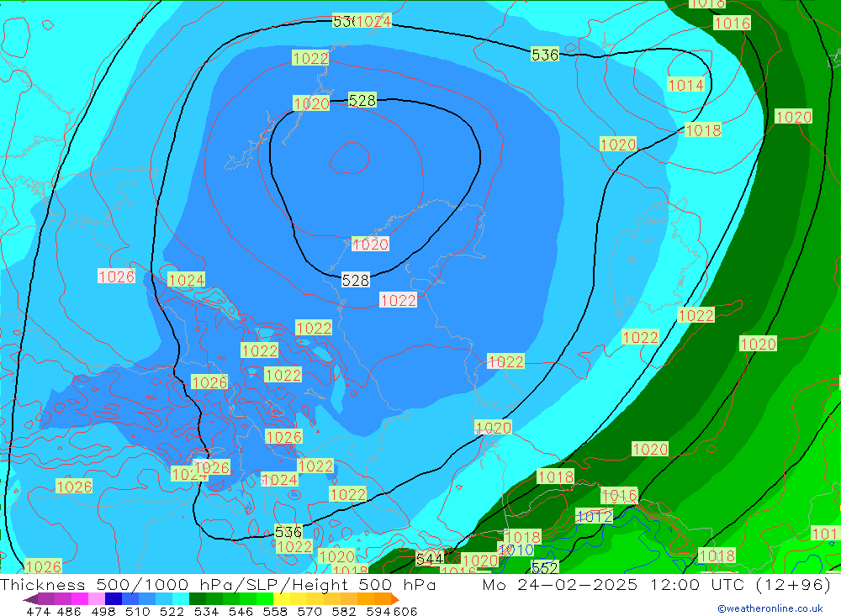Click the legend value 534
The image size is (841, 616).
[207, 611]
